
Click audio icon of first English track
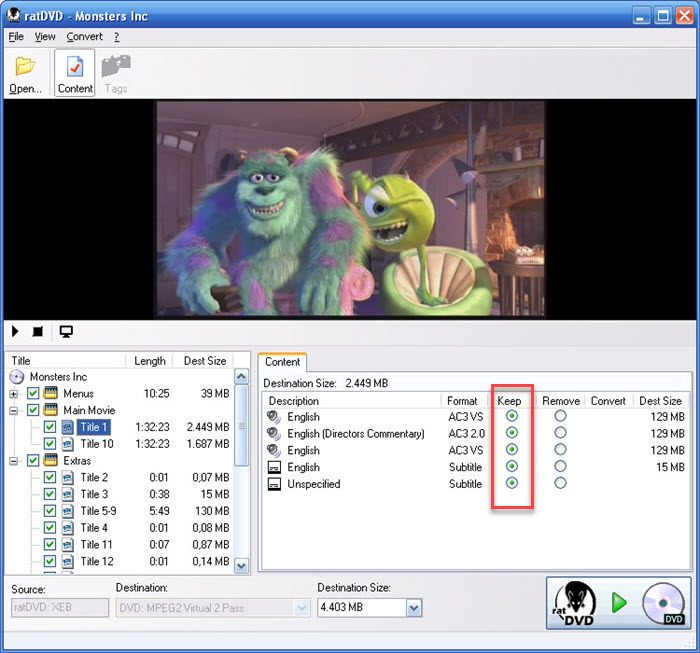(274, 417)
